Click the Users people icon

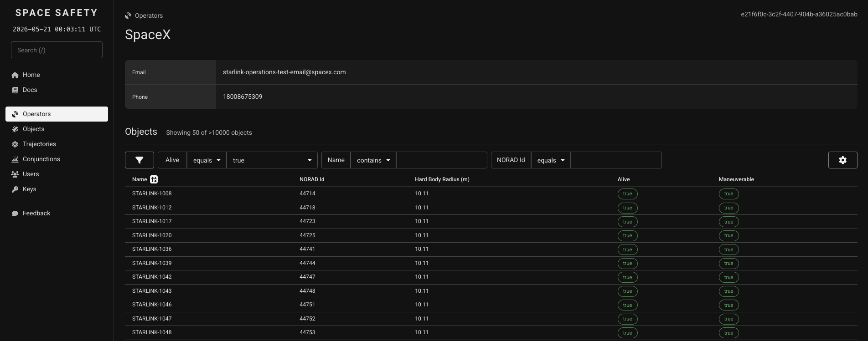coord(15,174)
